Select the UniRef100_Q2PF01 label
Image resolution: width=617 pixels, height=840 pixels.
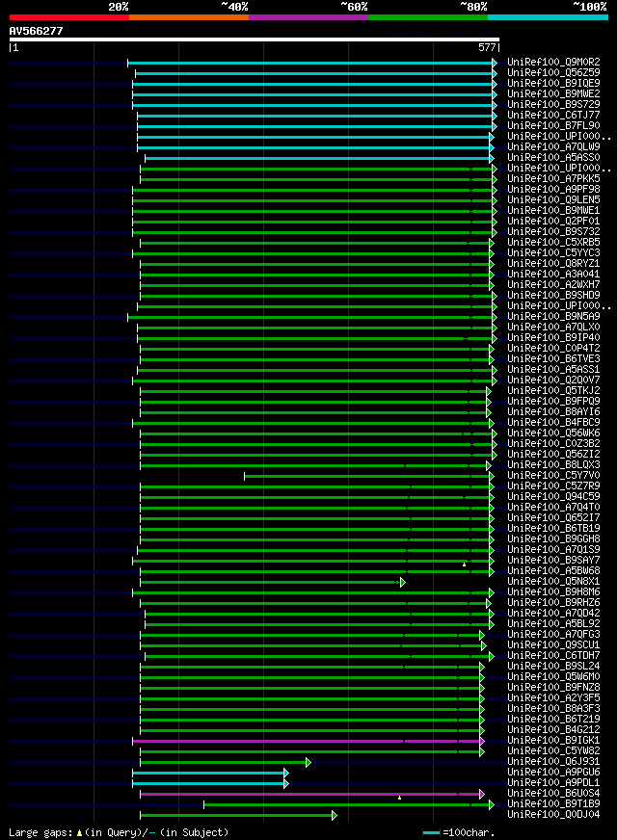(x=553, y=222)
